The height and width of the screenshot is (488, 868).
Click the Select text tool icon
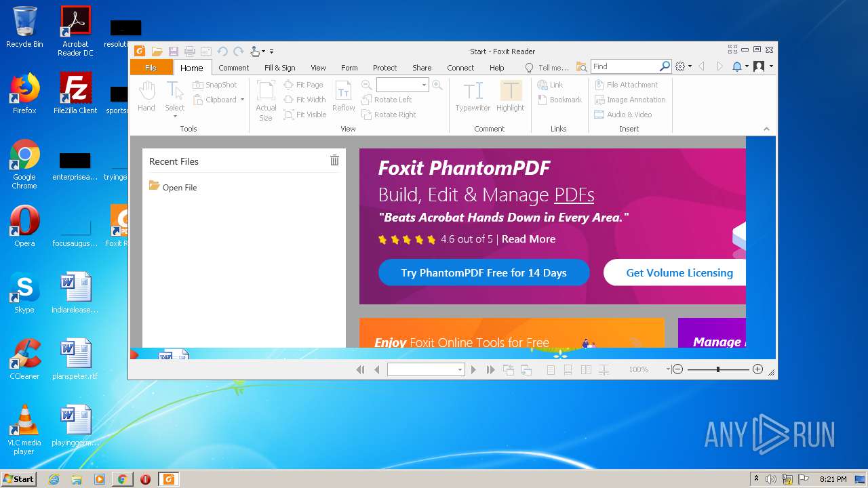coord(174,92)
